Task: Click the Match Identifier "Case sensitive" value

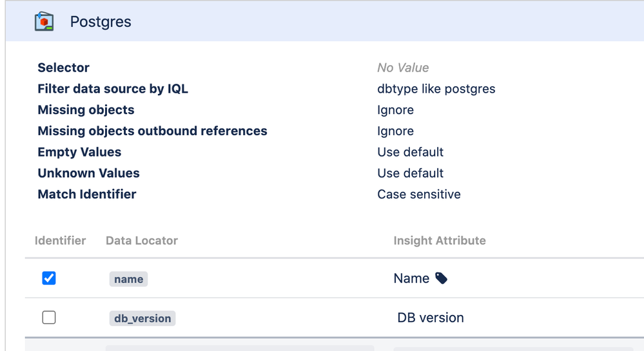Action: 419,194
